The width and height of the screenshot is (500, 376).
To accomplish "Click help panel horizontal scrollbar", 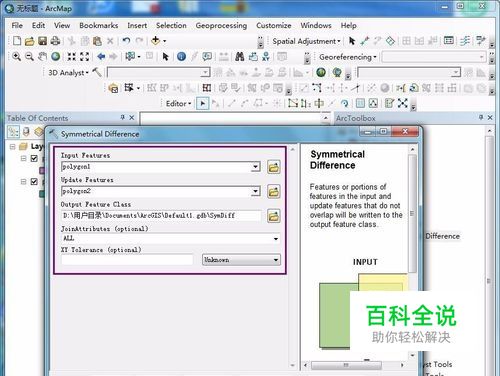I will (x=346, y=365).
